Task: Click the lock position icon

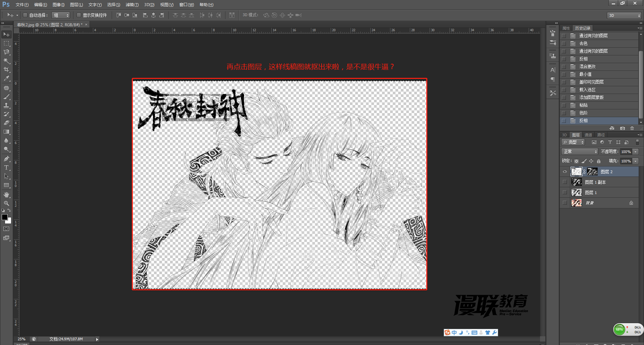Action: [591, 161]
